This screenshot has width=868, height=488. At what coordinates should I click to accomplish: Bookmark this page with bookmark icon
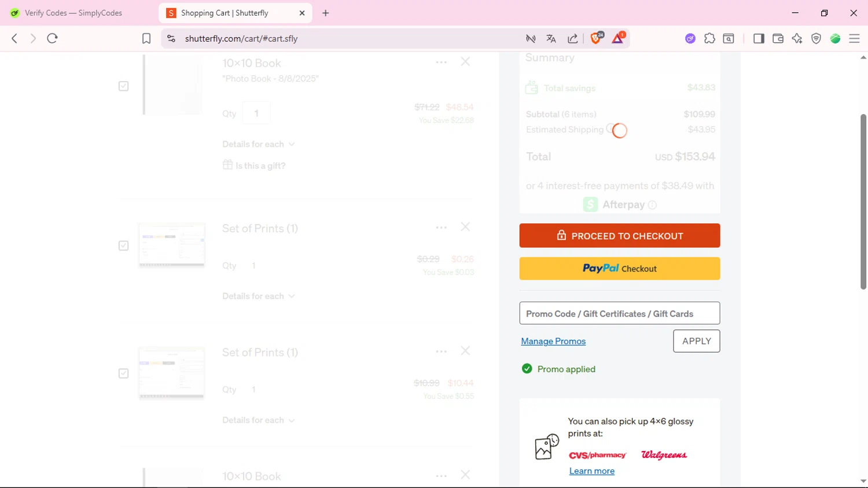[146, 39]
